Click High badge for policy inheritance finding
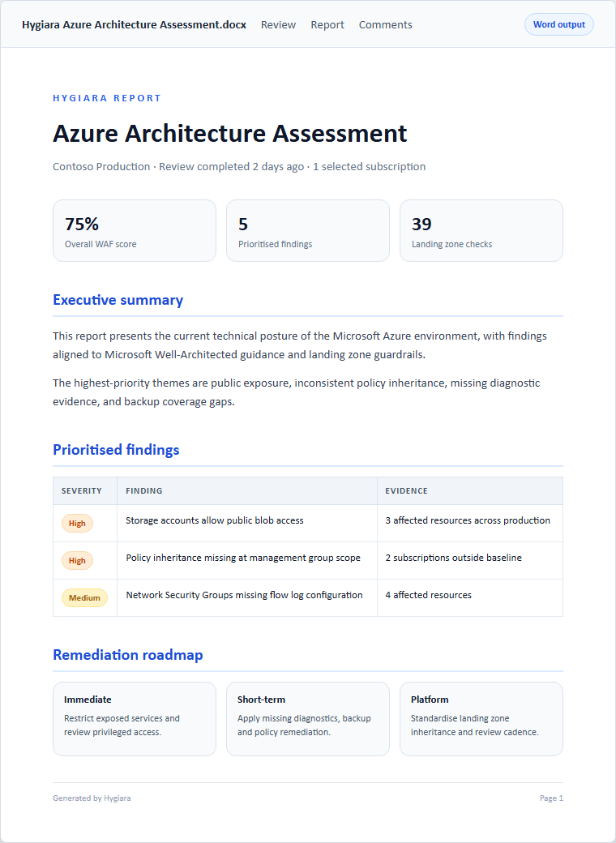616x843 pixels. (x=77, y=561)
